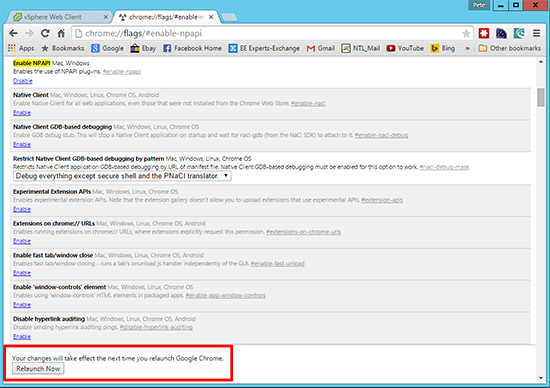Open the YouTube bookmark
This screenshot has height=388, width=550.
point(405,48)
